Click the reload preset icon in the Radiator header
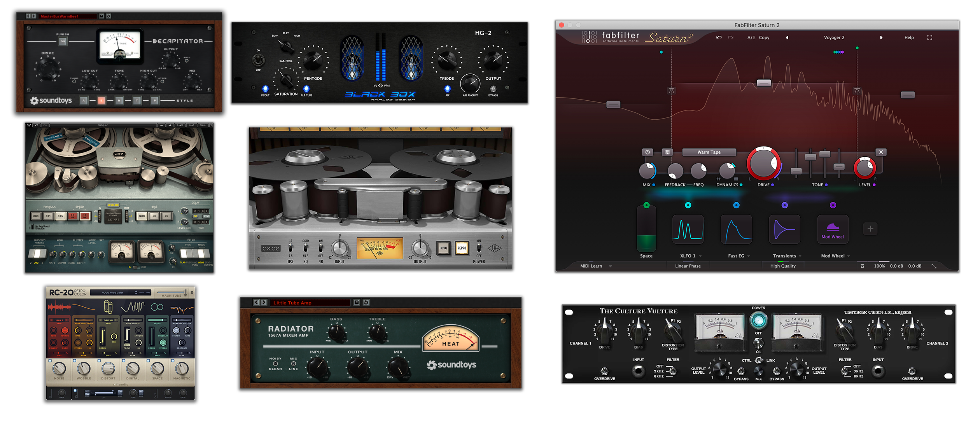Viewport: 980px width, 425px height. pyautogui.click(x=366, y=302)
